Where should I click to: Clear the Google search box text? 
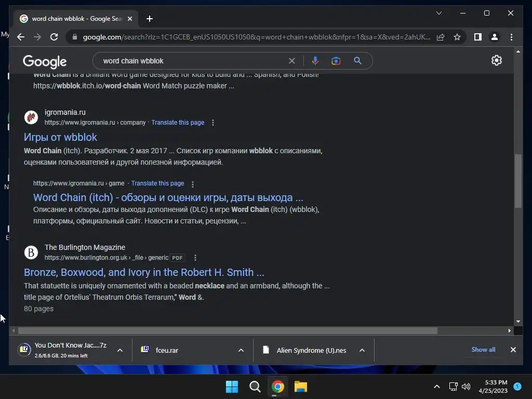click(x=292, y=61)
